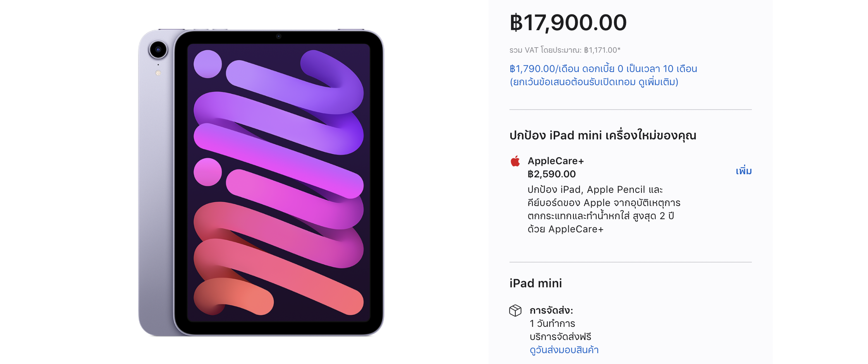Click the purple iPad mini screen wallpaper

[278, 182]
